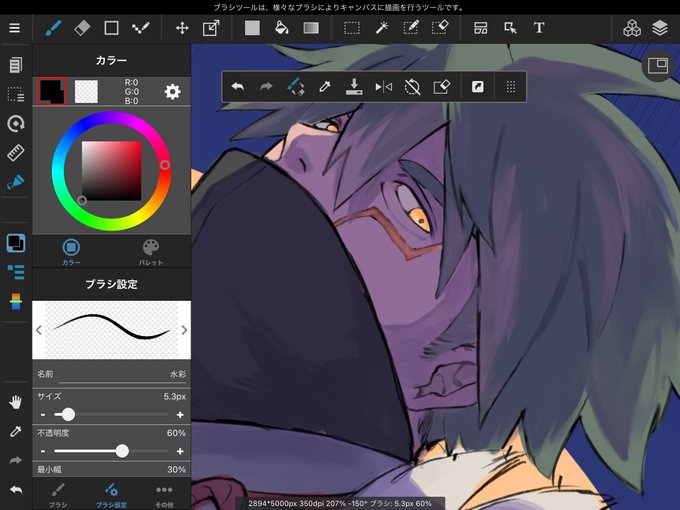The image size is (680, 510).
Task: Open the Layers panel
Action: 660,28
